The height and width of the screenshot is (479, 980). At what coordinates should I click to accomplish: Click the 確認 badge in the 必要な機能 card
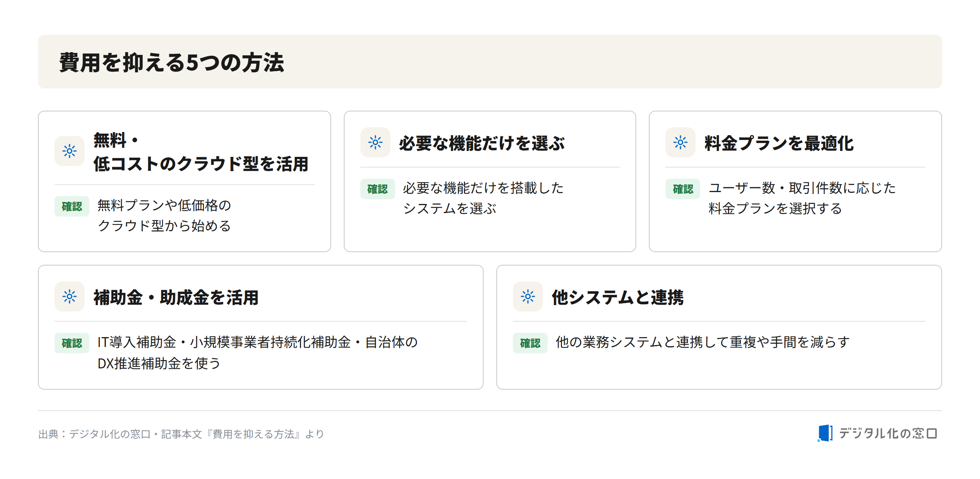[378, 189]
